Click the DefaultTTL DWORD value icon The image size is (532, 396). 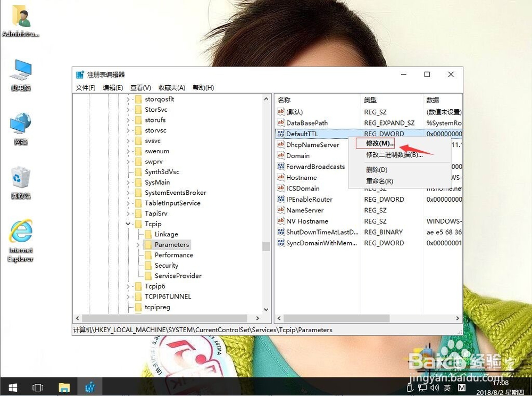(280, 134)
